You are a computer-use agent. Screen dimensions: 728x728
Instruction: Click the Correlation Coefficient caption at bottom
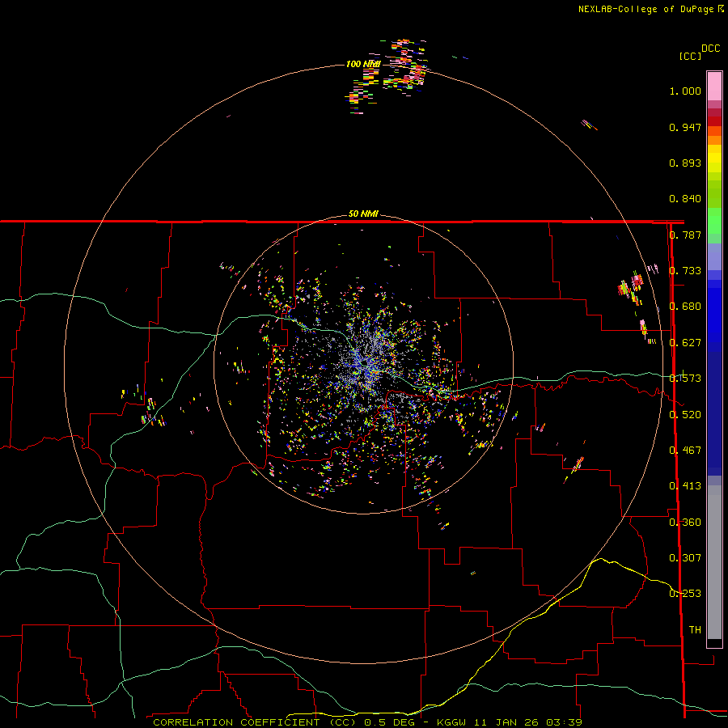click(367, 722)
